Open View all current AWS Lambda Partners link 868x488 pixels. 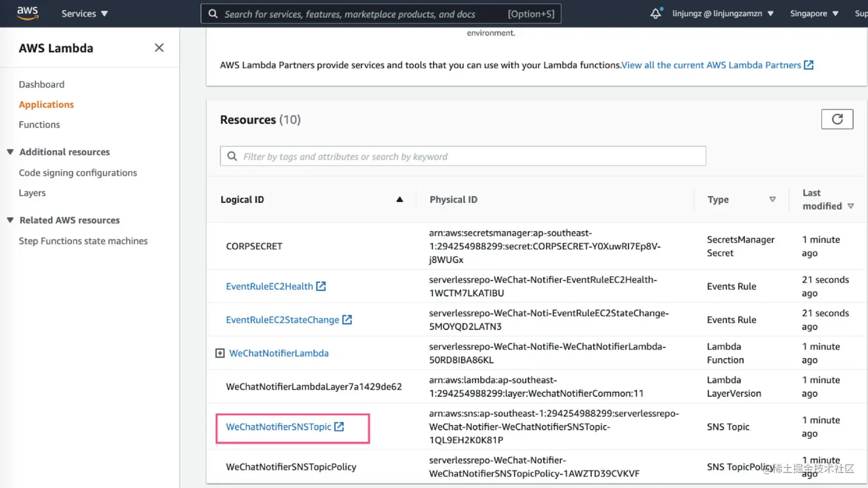[711, 65]
